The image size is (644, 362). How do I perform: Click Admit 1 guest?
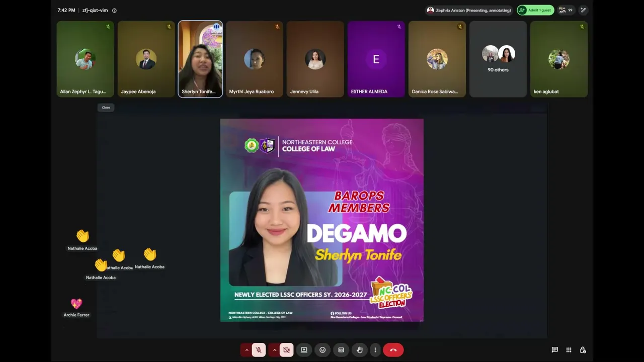[535, 10]
